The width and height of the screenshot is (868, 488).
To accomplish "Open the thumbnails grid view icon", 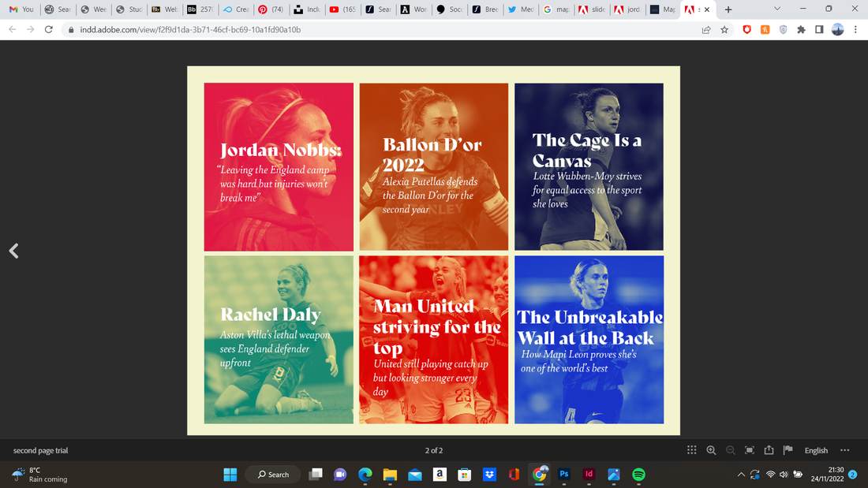I will [x=692, y=450].
